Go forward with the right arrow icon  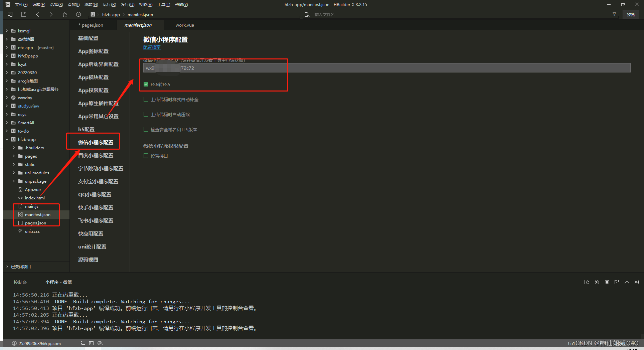click(x=51, y=14)
